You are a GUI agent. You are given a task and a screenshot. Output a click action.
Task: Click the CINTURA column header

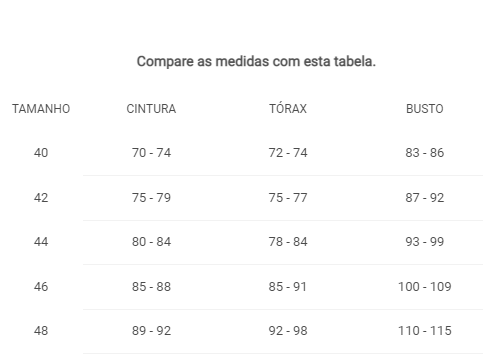[x=151, y=109]
